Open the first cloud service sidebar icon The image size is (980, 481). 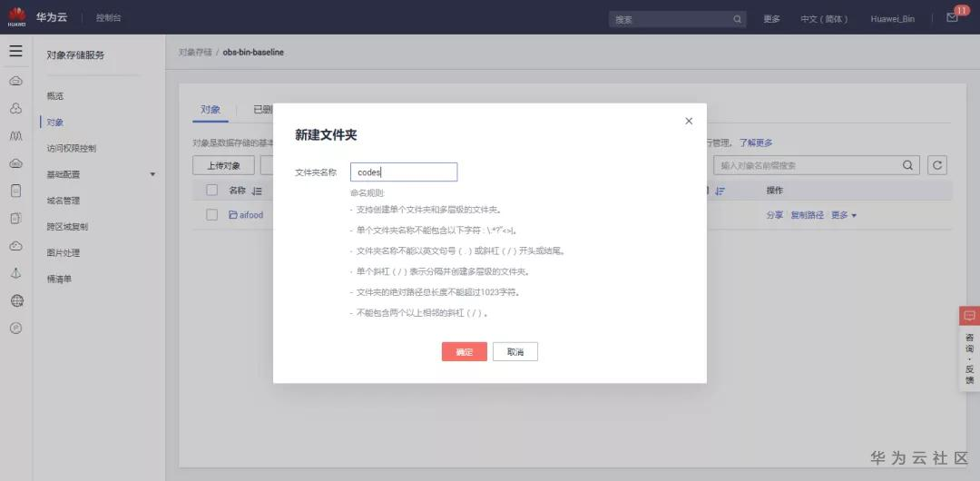point(16,81)
